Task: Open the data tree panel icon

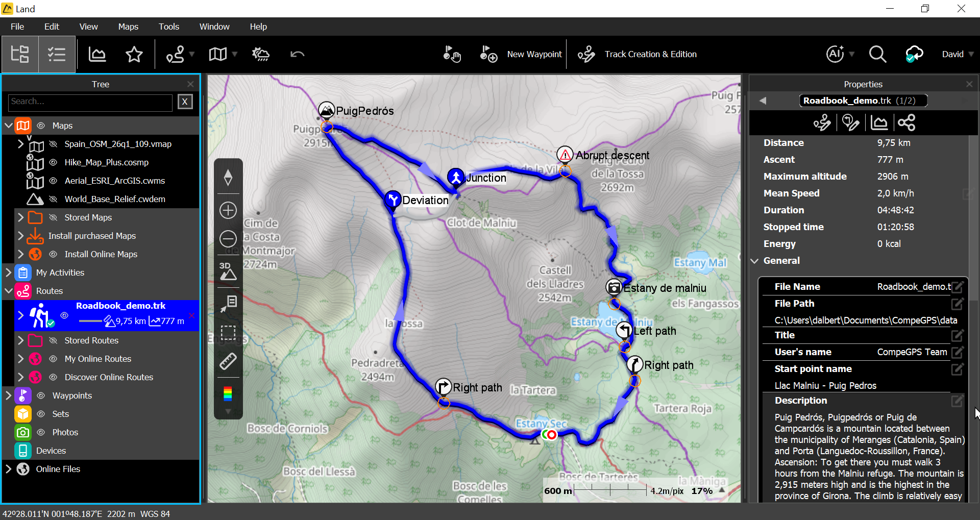Action: [20, 54]
